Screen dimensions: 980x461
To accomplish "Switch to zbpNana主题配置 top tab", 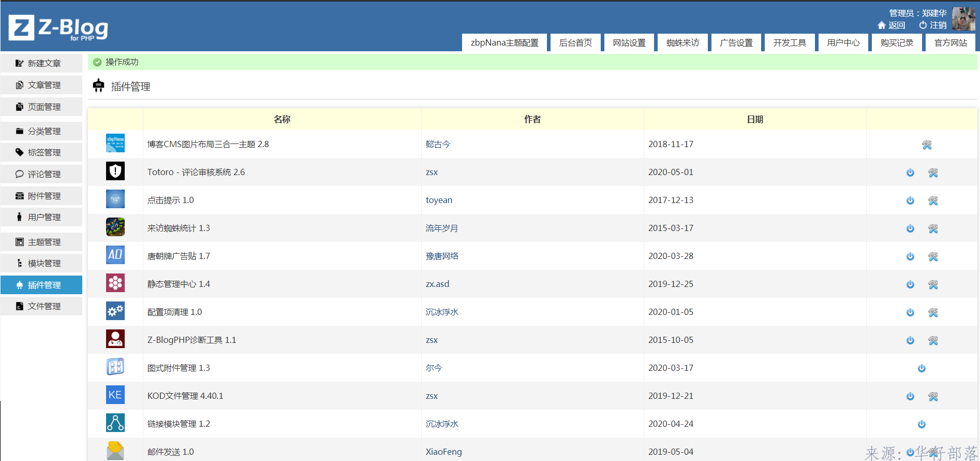I will pyautogui.click(x=504, y=42).
